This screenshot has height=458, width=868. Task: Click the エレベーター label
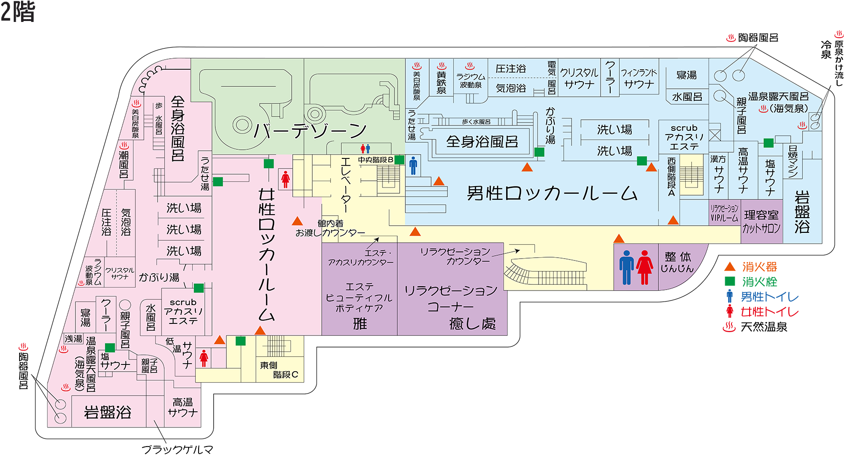pos(346,185)
